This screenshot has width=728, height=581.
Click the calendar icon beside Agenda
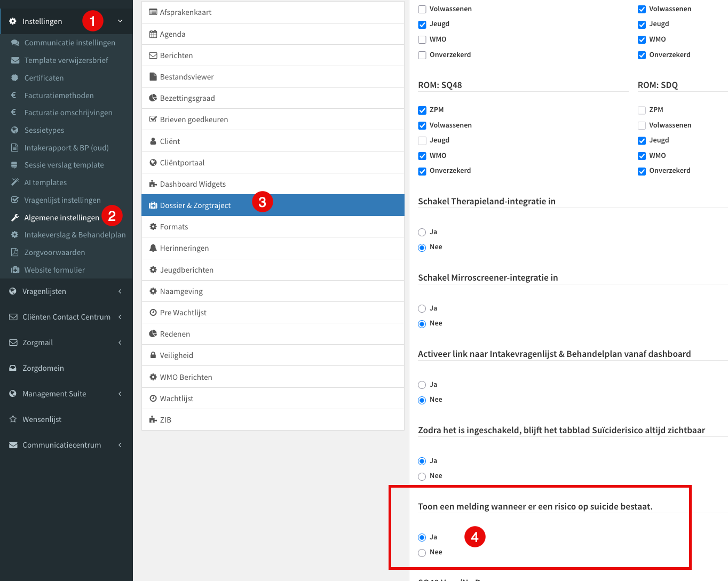coord(153,34)
